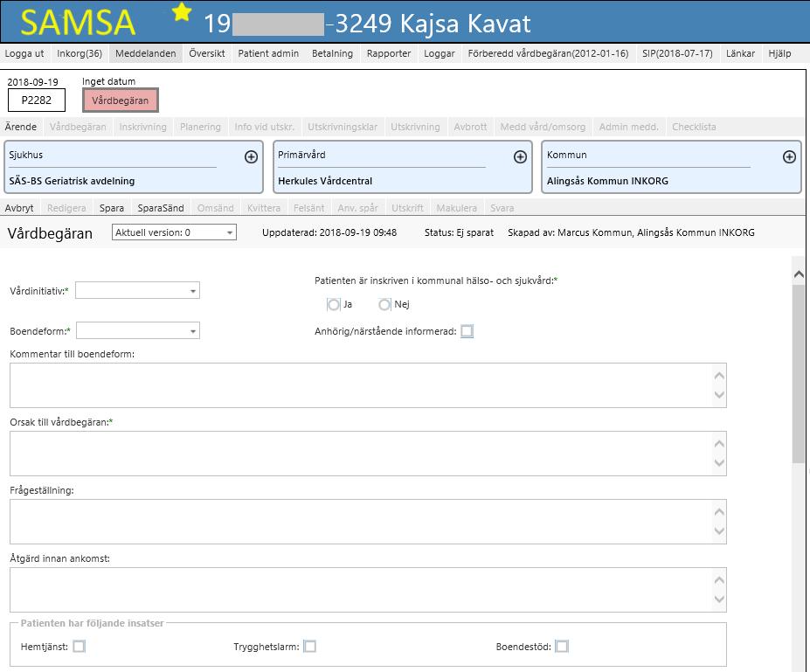The width and height of the screenshot is (810, 672).
Task: Click the vertical scrollbar thumb of the form
Action: (x=799, y=375)
